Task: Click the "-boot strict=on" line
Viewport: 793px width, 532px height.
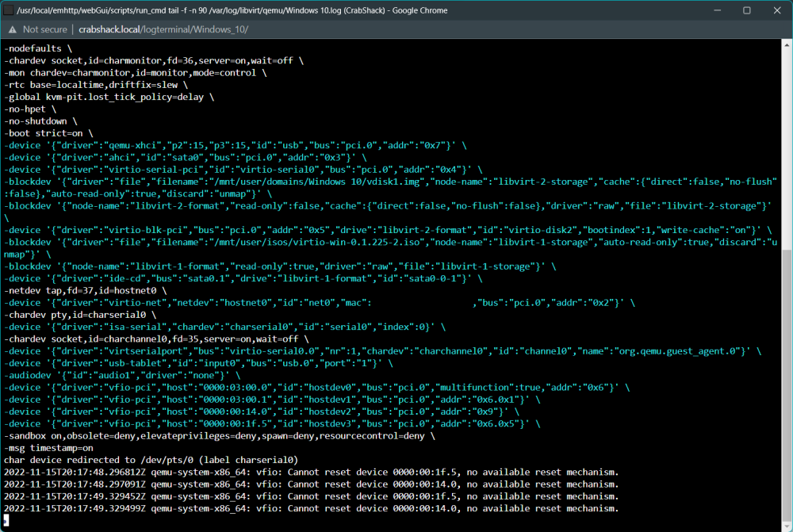Action: tap(48, 133)
